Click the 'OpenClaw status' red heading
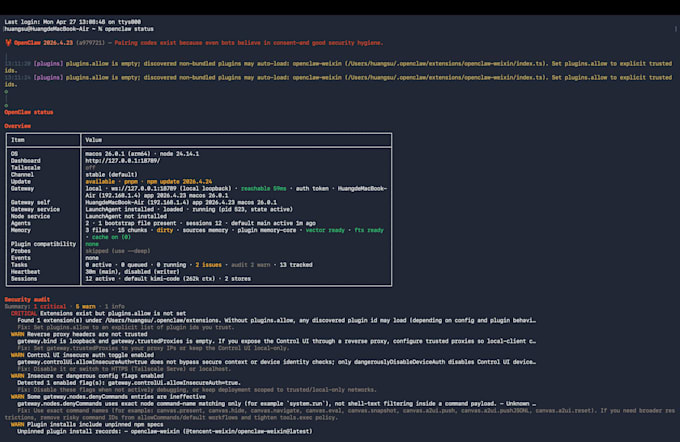 coord(29,112)
